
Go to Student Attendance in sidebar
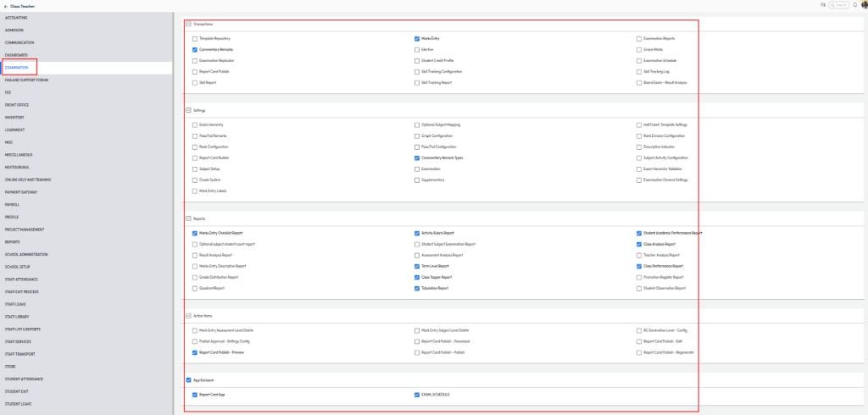pos(24,379)
